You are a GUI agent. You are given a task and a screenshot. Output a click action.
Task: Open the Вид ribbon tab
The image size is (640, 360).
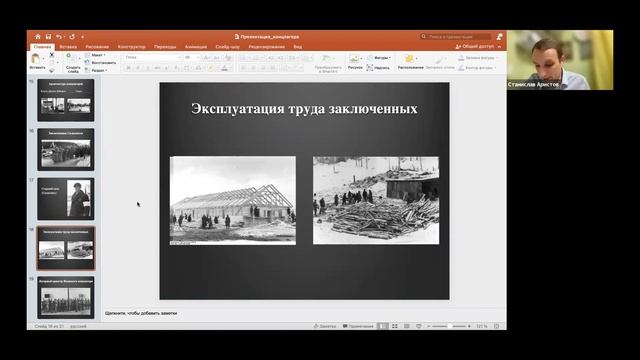coord(298,47)
